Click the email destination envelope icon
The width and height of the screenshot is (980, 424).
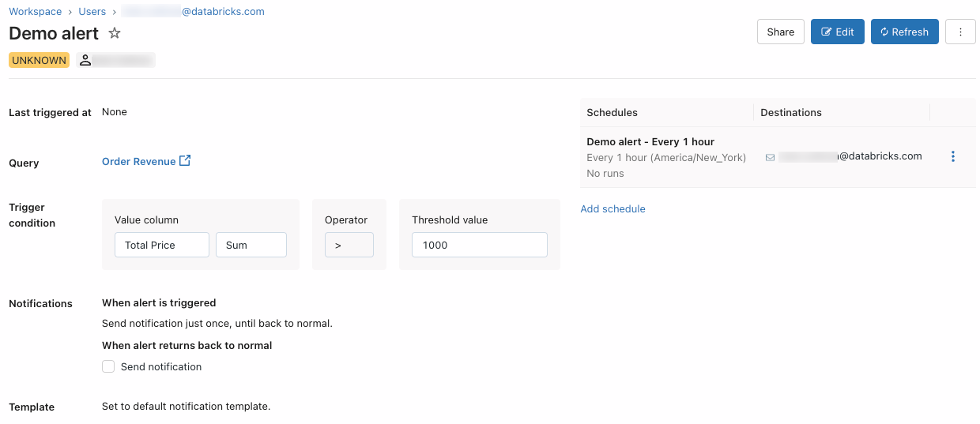point(770,157)
